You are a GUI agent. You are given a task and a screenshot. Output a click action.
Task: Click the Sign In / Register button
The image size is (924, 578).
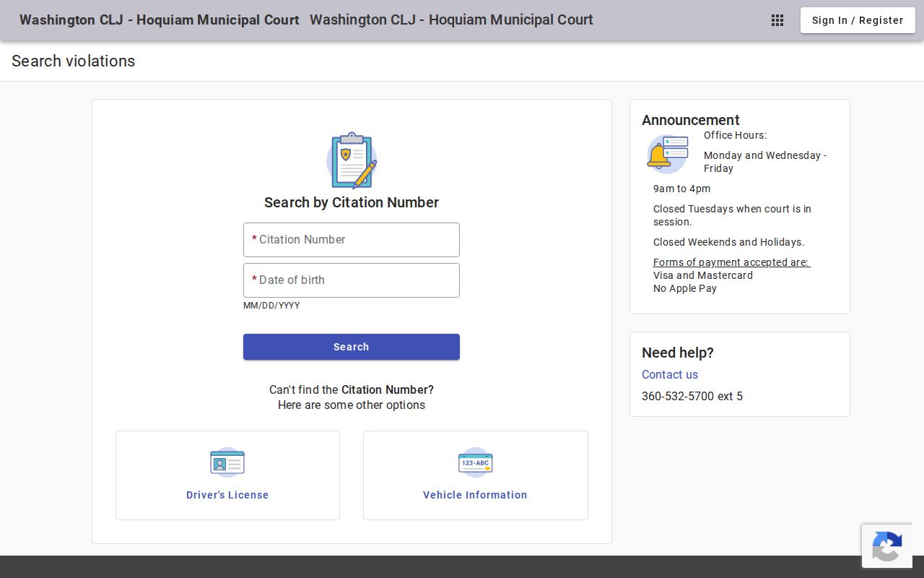point(858,20)
